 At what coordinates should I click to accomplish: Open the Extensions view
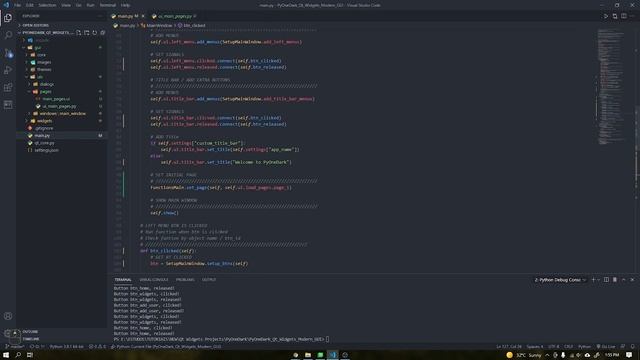(8, 87)
